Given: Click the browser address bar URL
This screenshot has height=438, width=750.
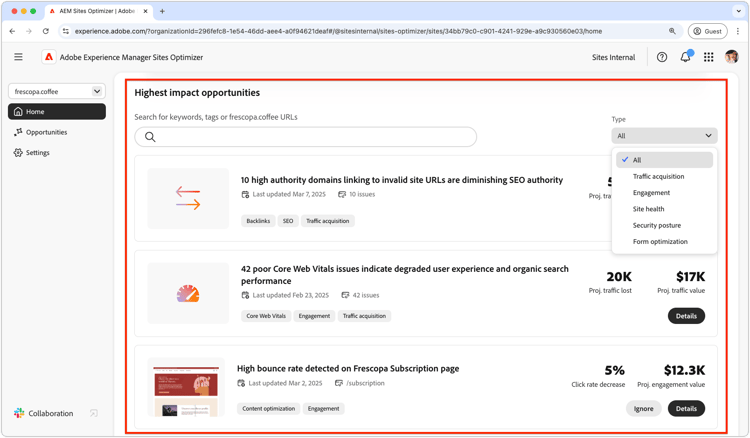Looking at the screenshot, I should pyautogui.click(x=338, y=31).
